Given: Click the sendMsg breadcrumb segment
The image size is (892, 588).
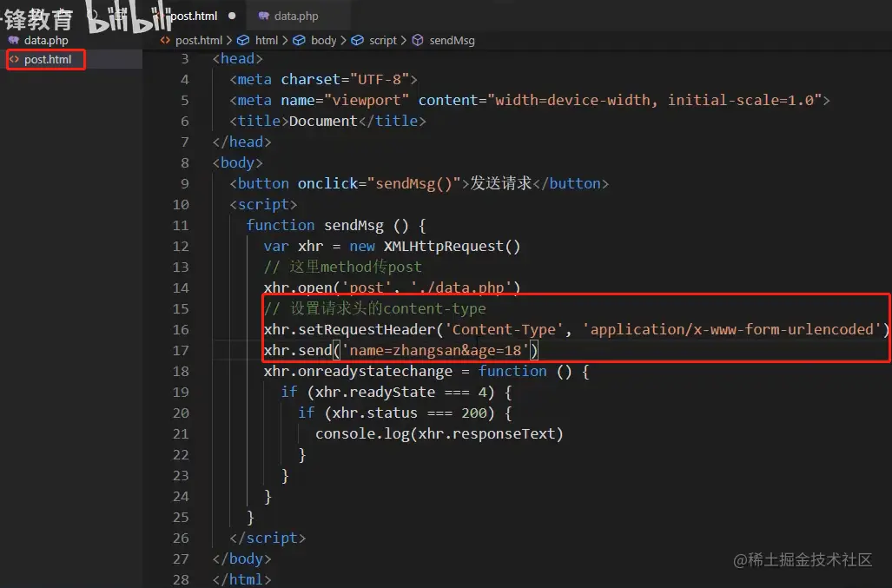Looking at the screenshot, I should [x=452, y=40].
